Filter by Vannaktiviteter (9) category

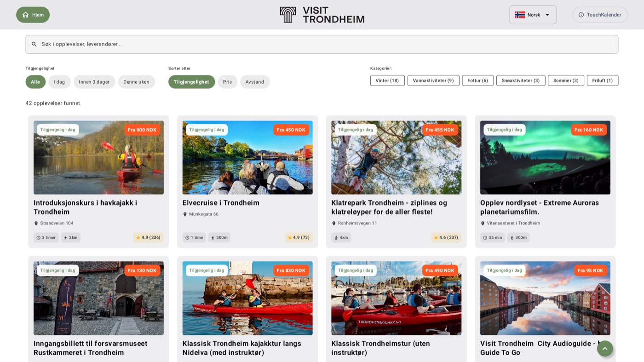[433, 80]
